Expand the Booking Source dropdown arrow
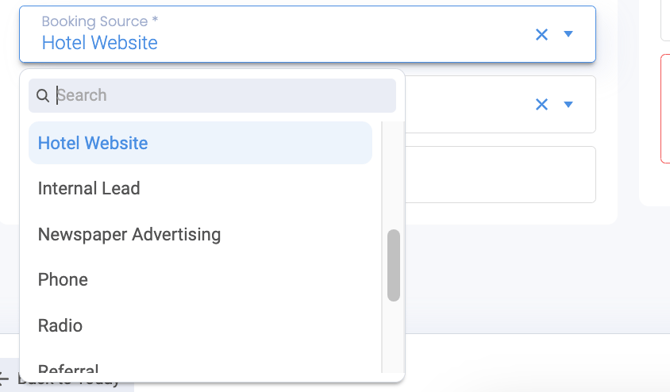The height and width of the screenshot is (392, 670). [568, 34]
